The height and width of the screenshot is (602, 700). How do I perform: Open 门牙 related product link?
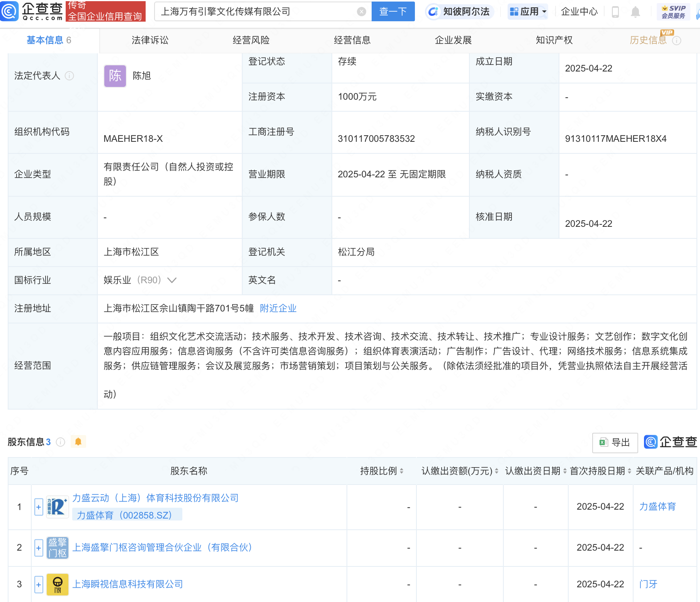click(648, 584)
